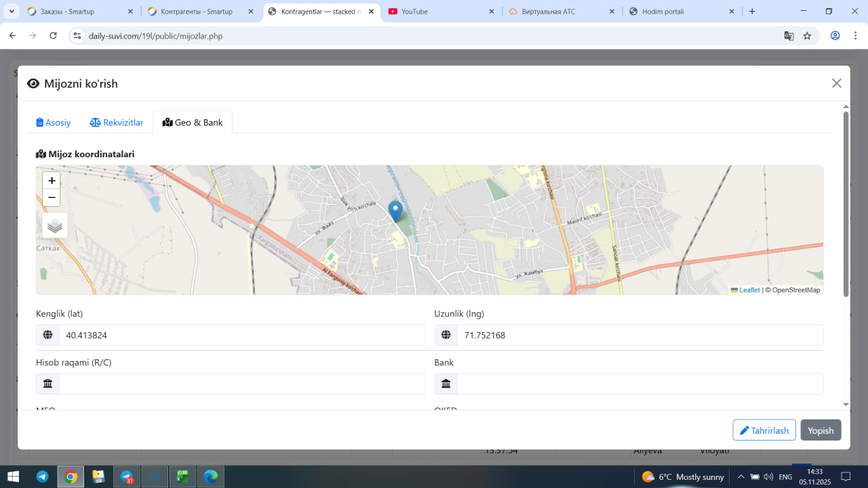The height and width of the screenshot is (488, 868).
Task: Close the YouTube tab
Action: tap(492, 12)
